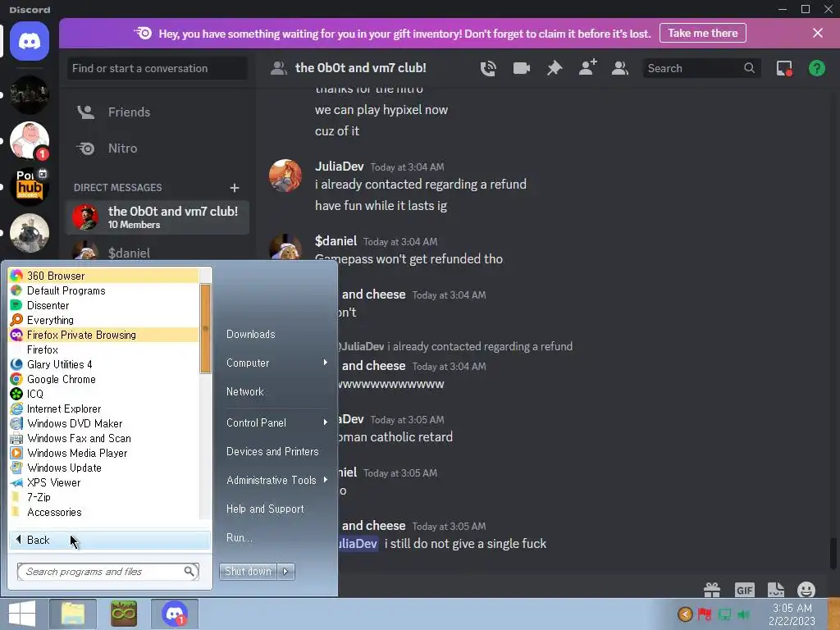
Task: Select the 0b0t and vm7 club DM
Action: (157, 217)
